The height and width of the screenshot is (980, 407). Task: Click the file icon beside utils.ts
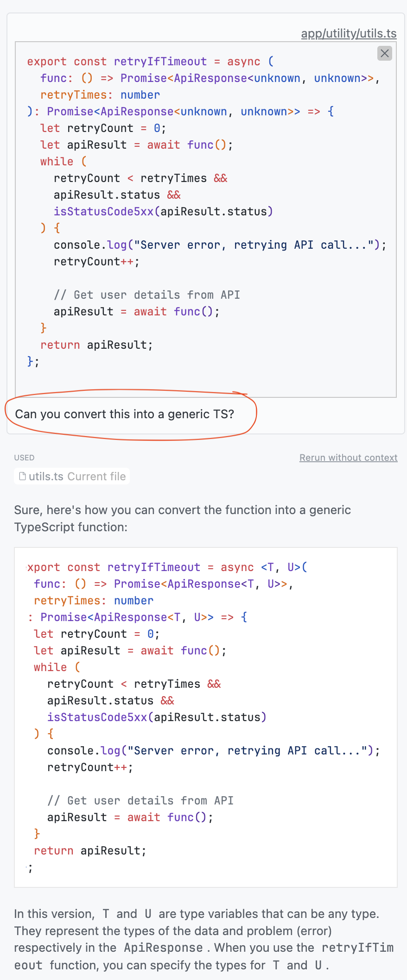click(x=22, y=477)
